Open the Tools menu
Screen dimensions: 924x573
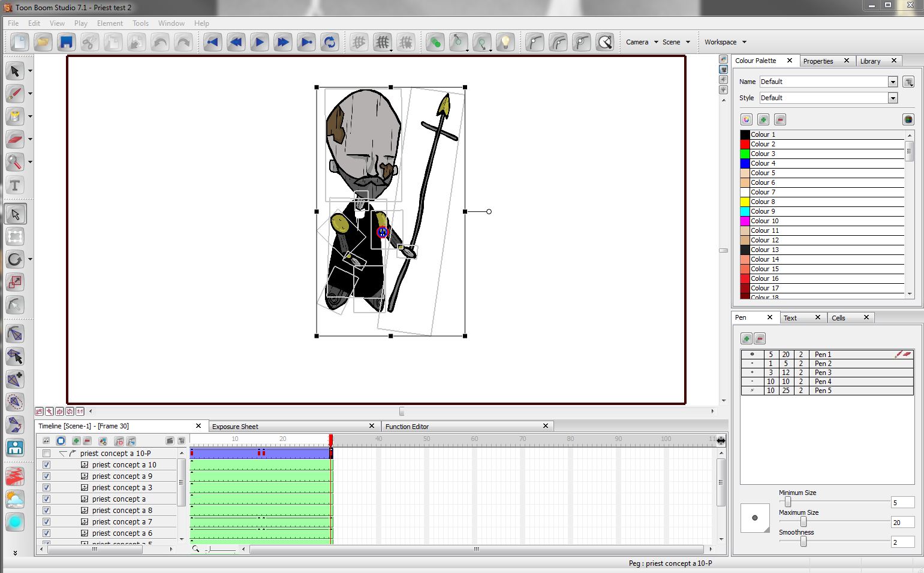point(140,23)
